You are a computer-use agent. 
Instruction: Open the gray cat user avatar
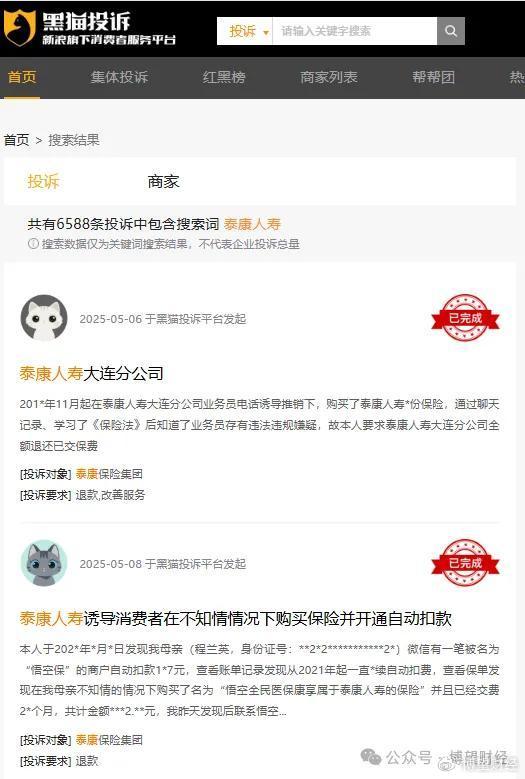pyautogui.click(x=44, y=563)
